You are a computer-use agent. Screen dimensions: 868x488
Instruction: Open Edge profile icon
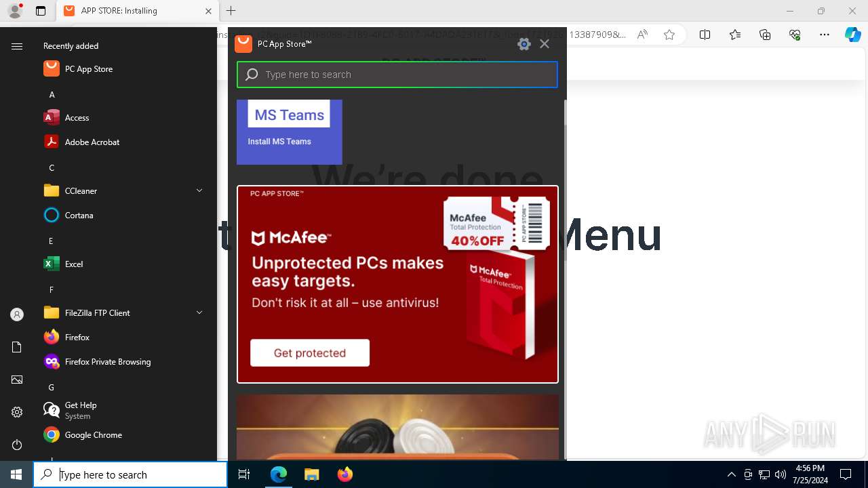(14, 11)
